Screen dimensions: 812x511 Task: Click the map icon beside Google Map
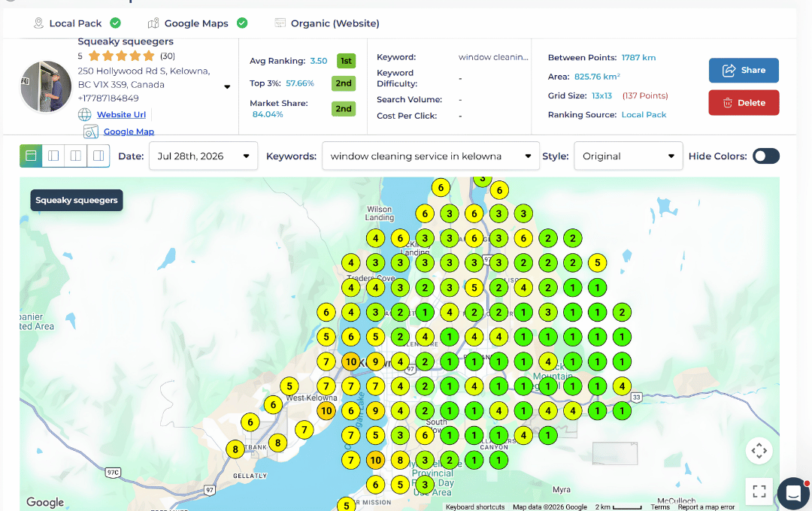[x=91, y=132]
